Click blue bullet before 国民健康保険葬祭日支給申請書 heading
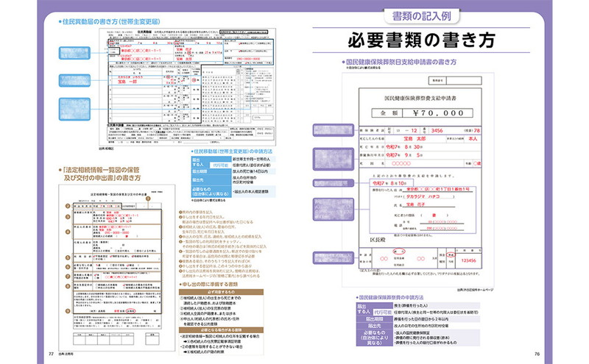This screenshot has height=364, width=589. pyautogui.click(x=343, y=63)
